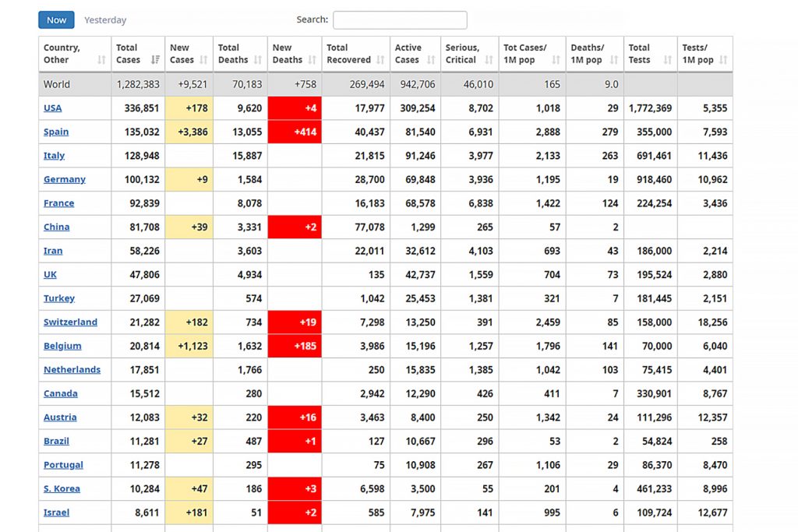
Task: Sort by Tot Cases/1M pop arrows
Action: coord(556,60)
